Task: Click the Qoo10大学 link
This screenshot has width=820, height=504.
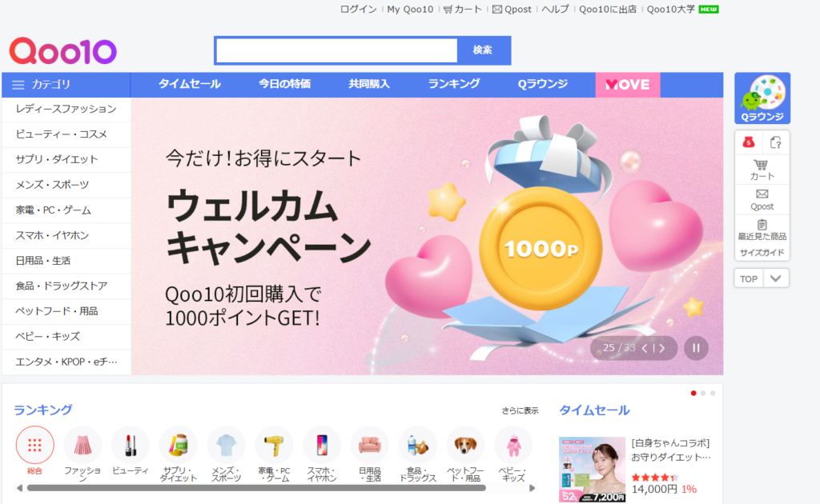Action: click(671, 10)
